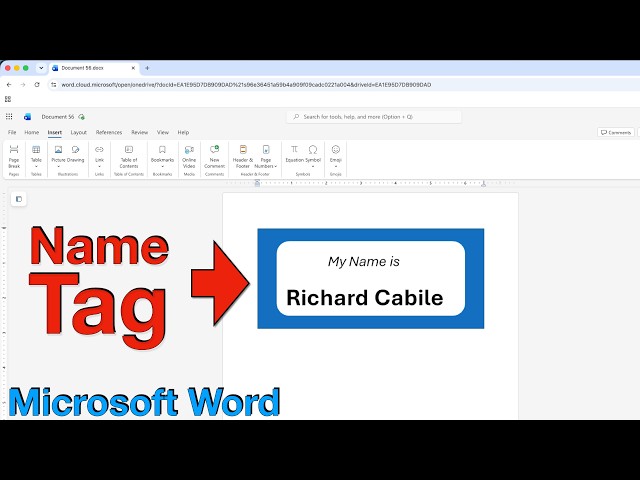Image resolution: width=640 pixels, height=480 pixels.
Task: Select the Document 56.docx browser tab
Action: [x=94, y=68]
